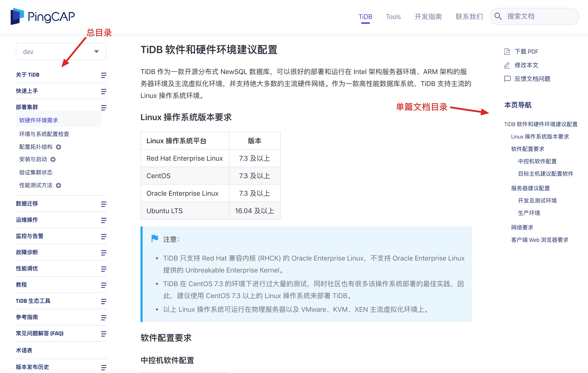Click the feedback speech bubble icon

[x=507, y=79]
